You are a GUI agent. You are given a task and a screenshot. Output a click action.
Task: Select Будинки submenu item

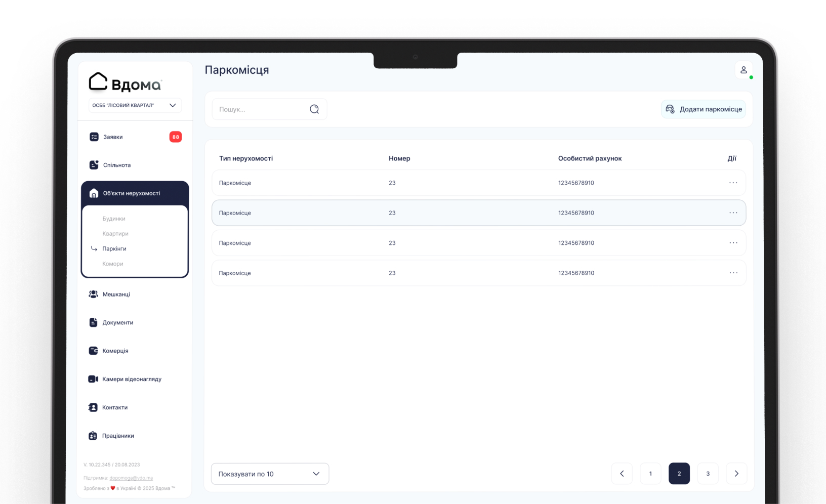pos(114,219)
